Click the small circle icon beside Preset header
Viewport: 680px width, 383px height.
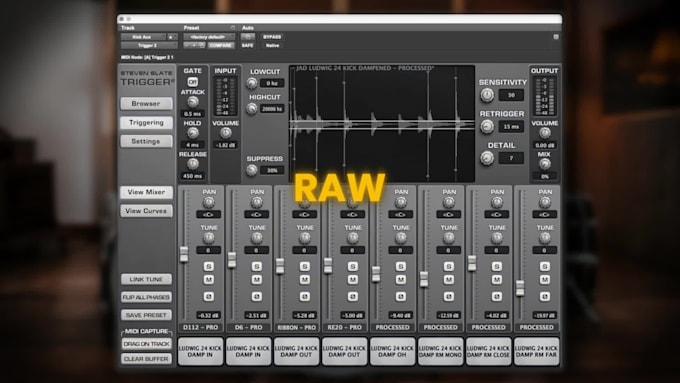[233, 28]
